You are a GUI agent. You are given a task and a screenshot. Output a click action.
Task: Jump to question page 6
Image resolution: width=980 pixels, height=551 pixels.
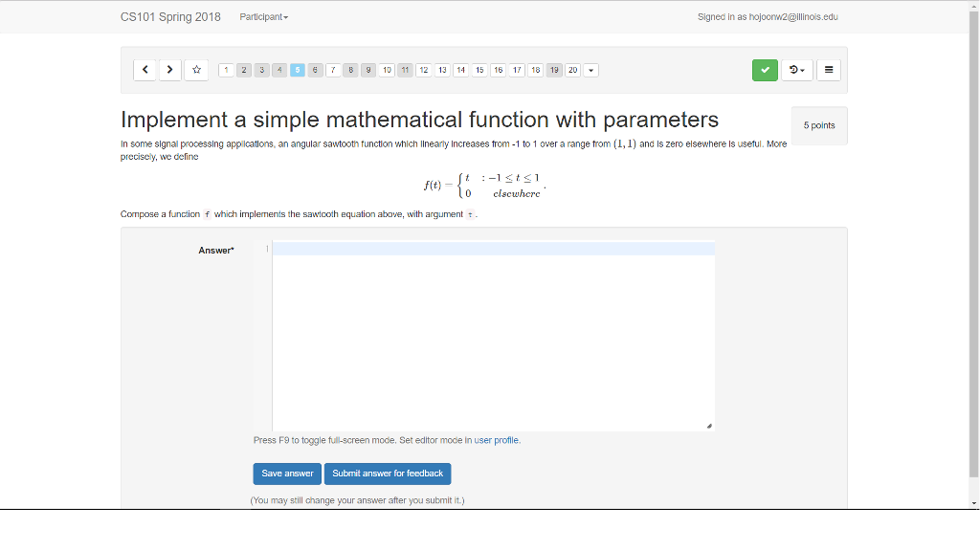(x=315, y=70)
